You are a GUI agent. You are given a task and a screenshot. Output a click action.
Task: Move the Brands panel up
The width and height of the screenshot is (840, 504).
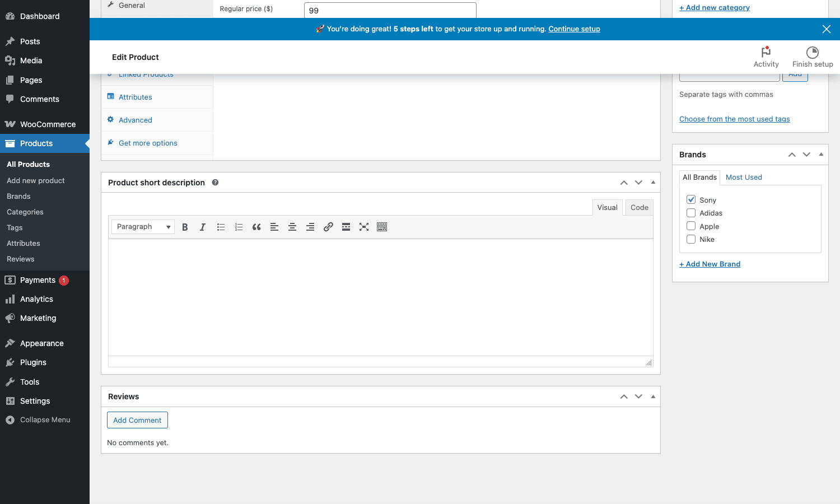792,155
